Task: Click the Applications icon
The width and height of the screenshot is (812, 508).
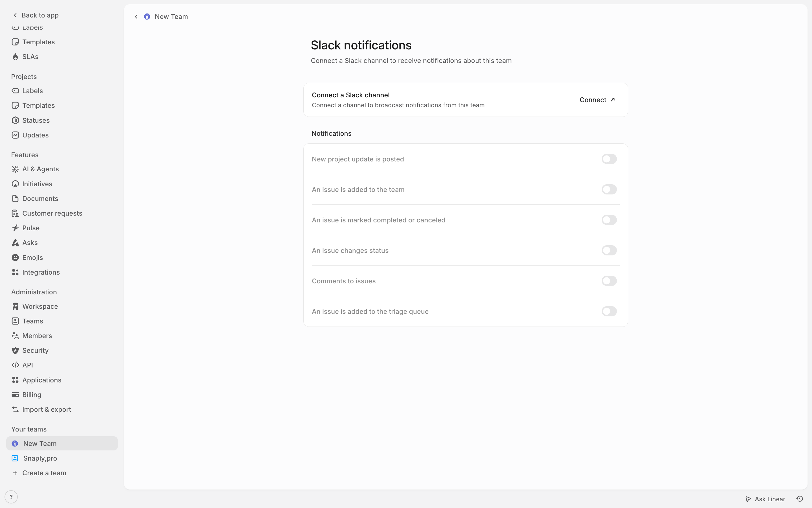Action: [15, 380]
